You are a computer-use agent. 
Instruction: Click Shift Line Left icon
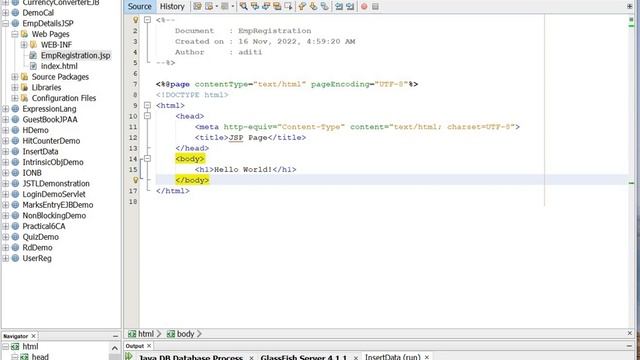click(339, 7)
